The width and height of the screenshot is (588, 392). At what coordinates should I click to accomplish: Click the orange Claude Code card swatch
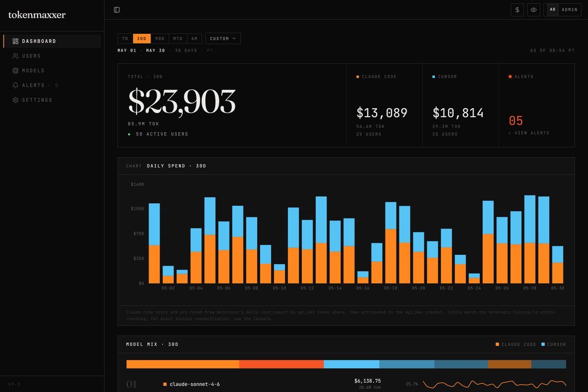point(358,77)
